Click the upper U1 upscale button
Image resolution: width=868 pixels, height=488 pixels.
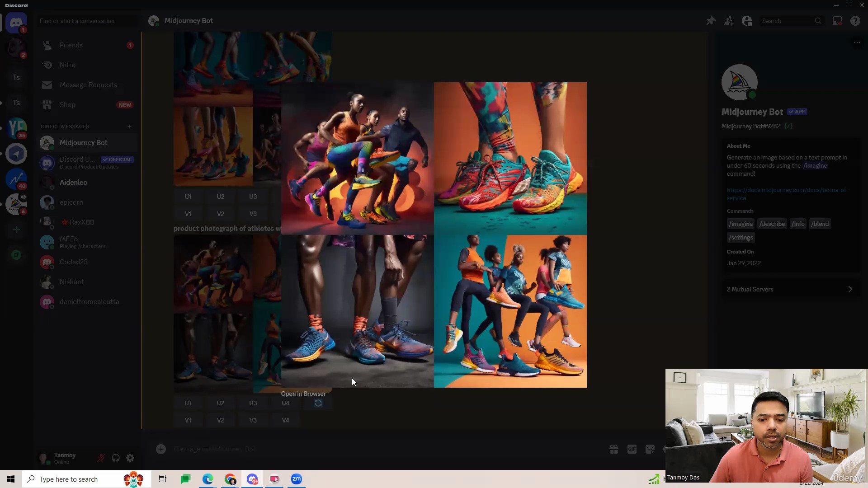click(x=188, y=197)
